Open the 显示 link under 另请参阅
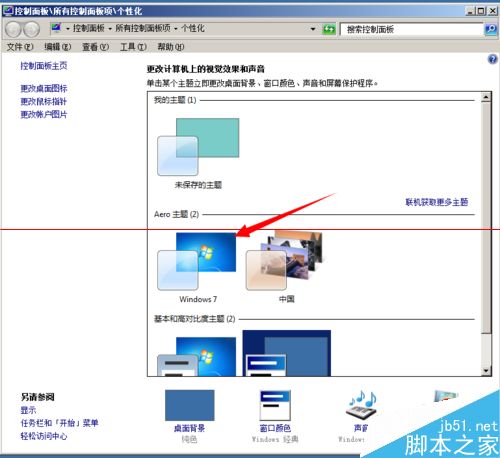The image size is (500, 458). point(28,410)
